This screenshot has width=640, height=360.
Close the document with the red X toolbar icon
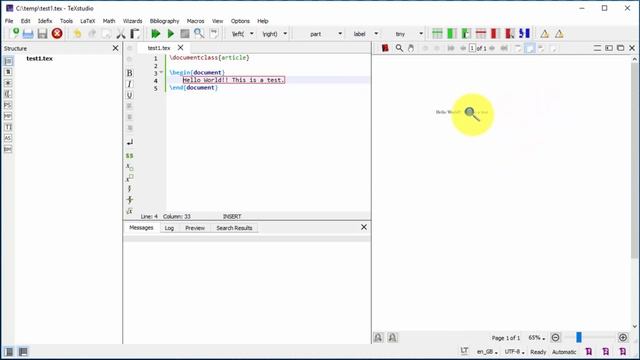click(x=57, y=33)
